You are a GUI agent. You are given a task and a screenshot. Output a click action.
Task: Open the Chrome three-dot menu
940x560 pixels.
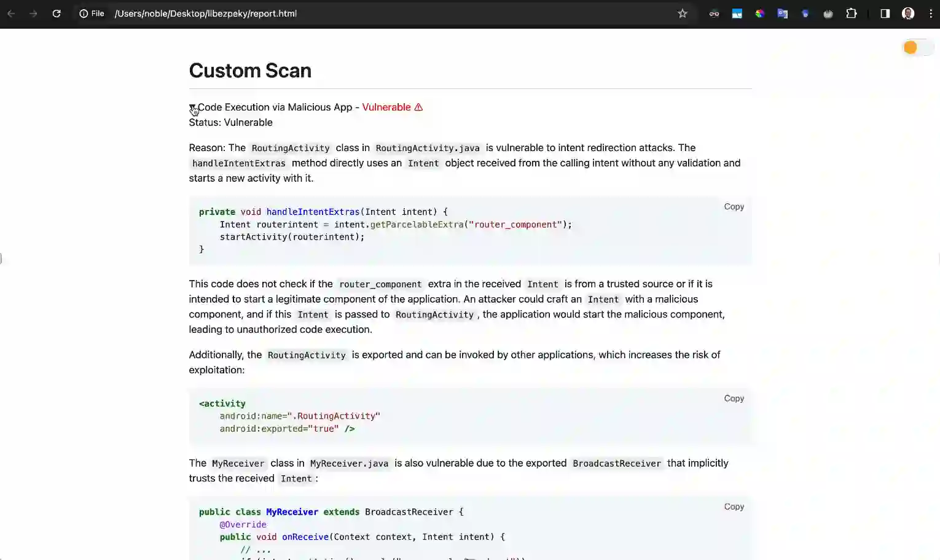931,14
